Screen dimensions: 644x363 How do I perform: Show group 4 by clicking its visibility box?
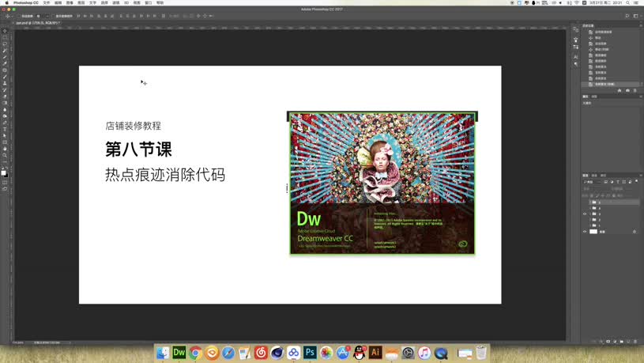pos(585,208)
